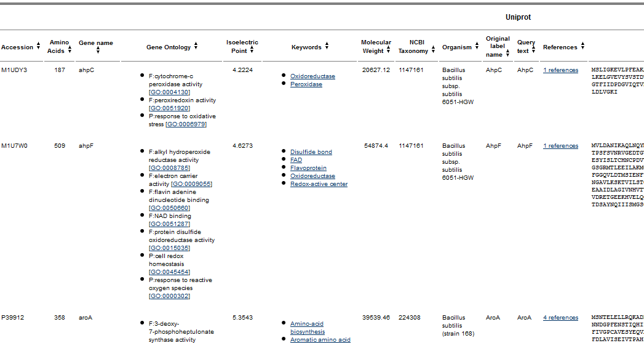Sort by References column arrows

[x=582, y=47]
